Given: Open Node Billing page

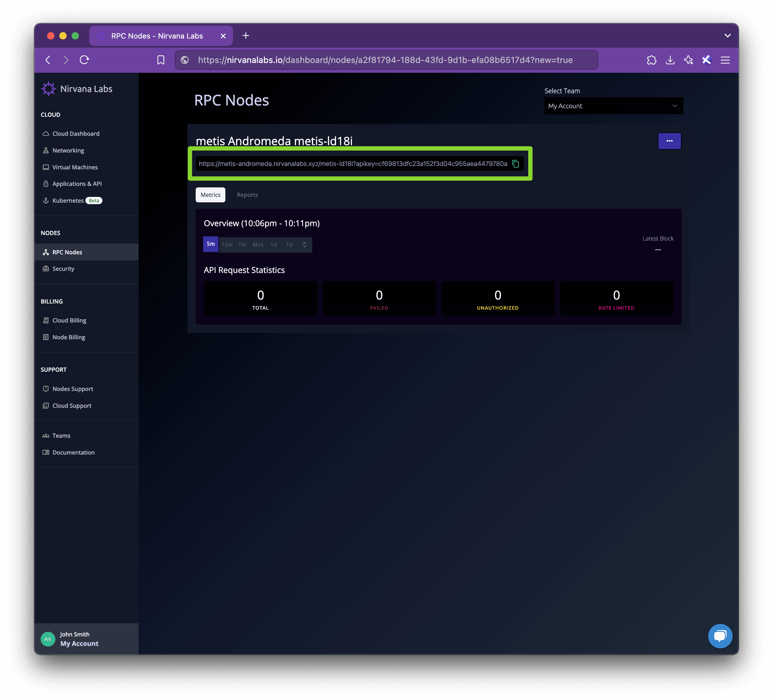Looking at the screenshot, I should (x=68, y=337).
